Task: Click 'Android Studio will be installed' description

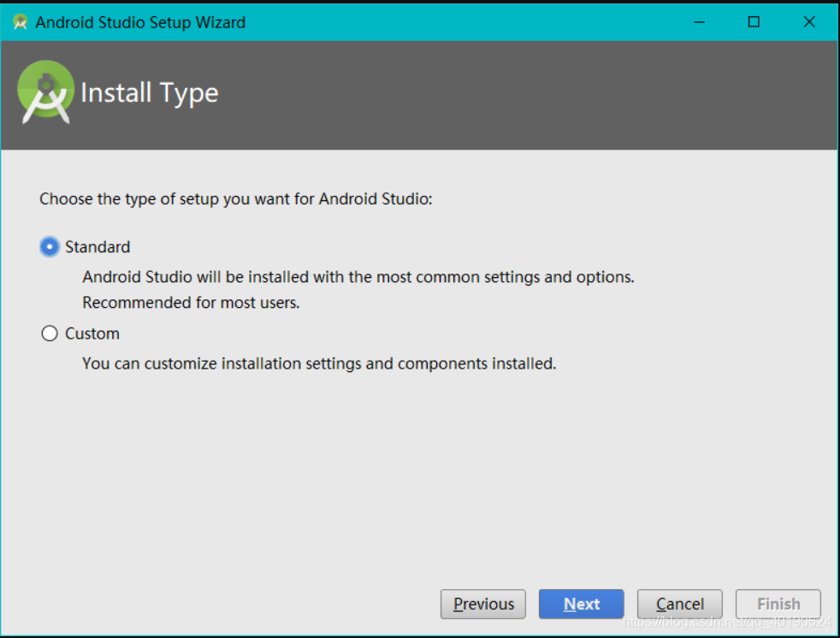Action: [358, 277]
